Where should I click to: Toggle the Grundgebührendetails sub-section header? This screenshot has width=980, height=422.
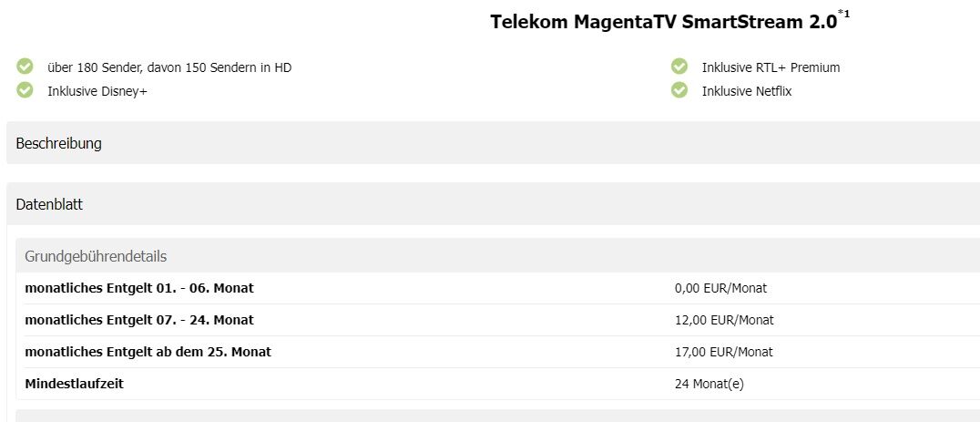[x=497, y=256]
